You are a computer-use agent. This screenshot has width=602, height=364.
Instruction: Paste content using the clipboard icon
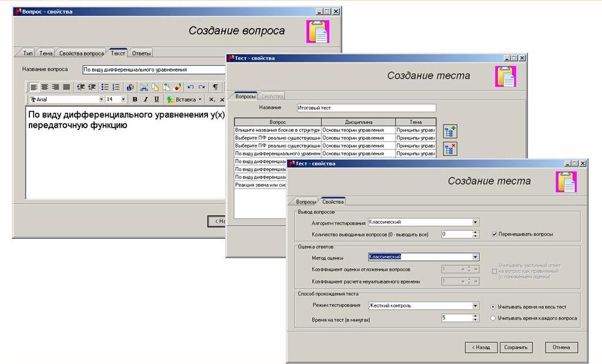point(168,86)
